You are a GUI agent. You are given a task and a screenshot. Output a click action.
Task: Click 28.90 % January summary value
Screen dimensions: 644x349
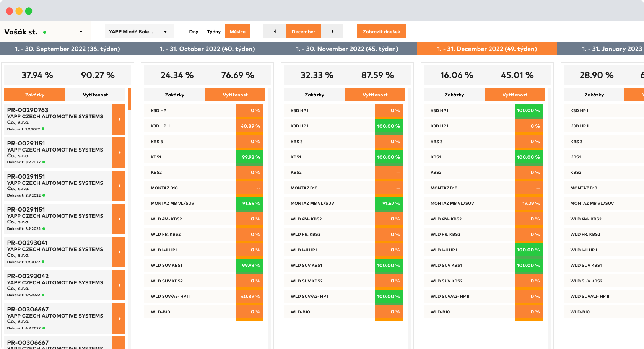point(597,75)
